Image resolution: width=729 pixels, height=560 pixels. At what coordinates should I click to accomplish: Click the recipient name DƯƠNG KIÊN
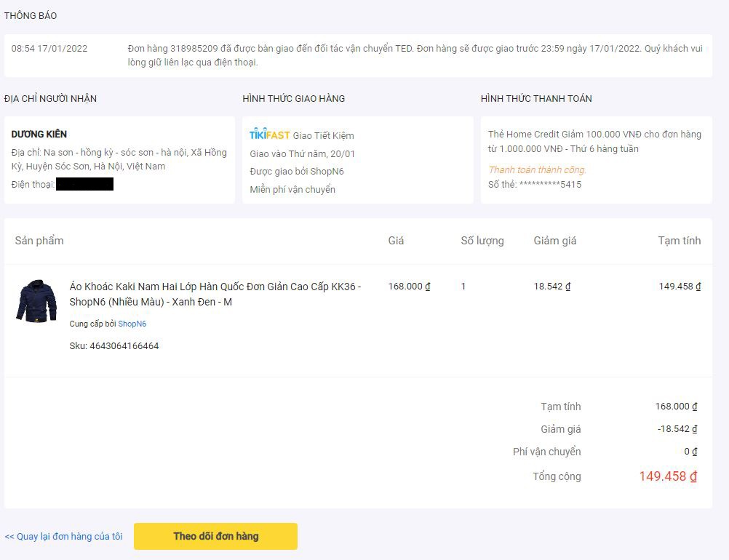[39, 135]
